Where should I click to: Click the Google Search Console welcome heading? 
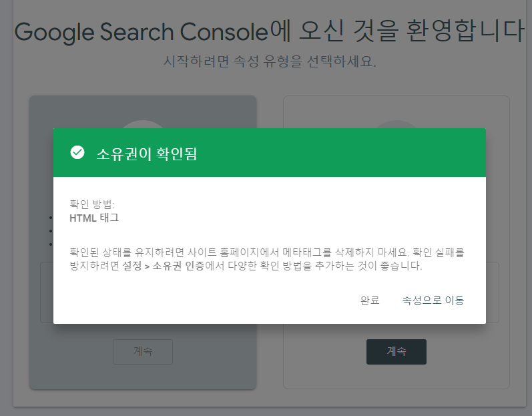tap(270, 31)
